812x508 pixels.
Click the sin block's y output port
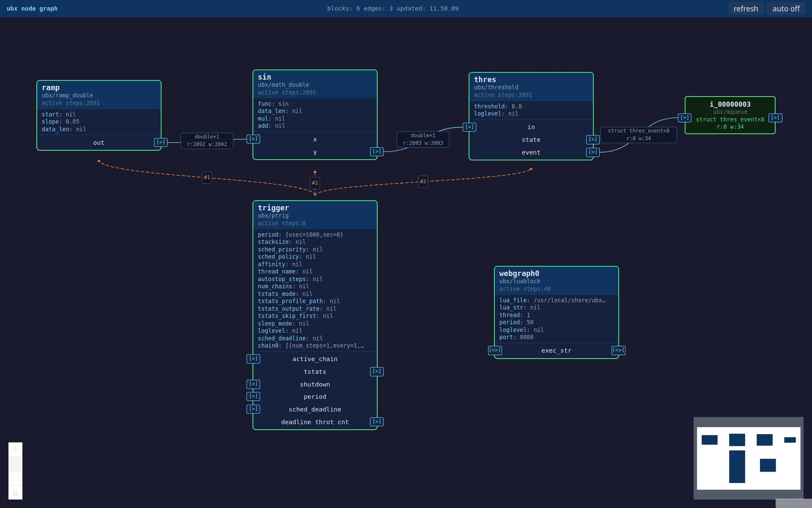377,152
